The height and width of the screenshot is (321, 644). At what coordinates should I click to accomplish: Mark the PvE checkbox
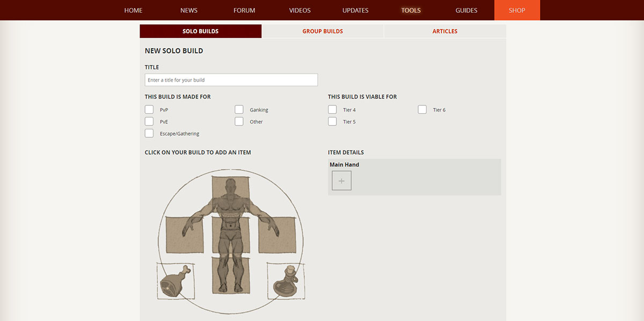pyautogui.click(x=149, y=121)
